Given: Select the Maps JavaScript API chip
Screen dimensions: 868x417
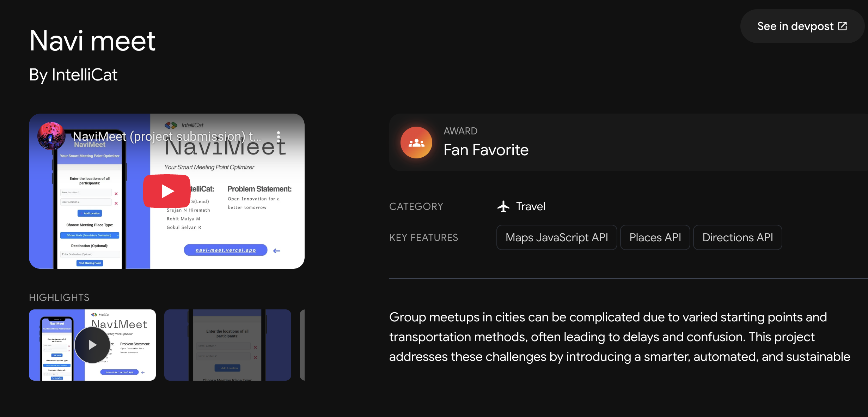Looking at the screenshot, I should click(x=556, y=237).
